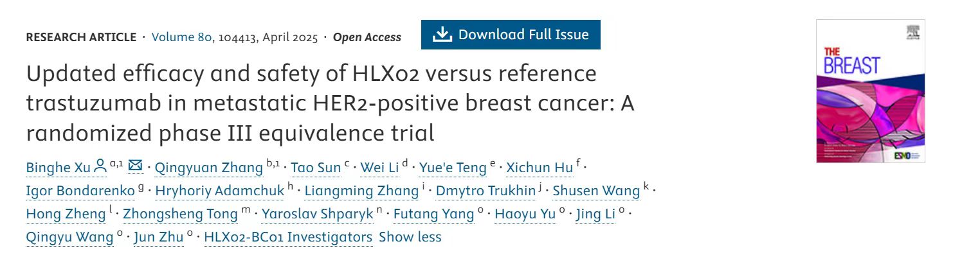Open the HLX02-BC01 Investigators link
Image resolution: width=980 pixels, height=255 pixels.
288,237
